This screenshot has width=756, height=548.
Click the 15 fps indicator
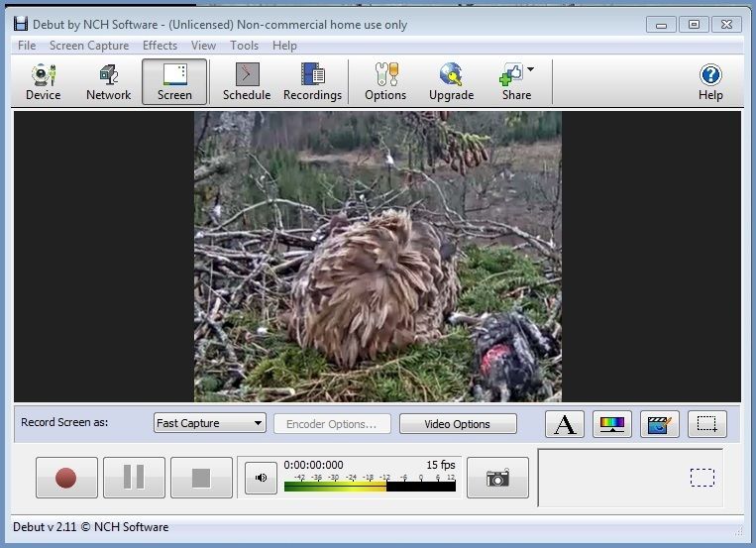441,465
